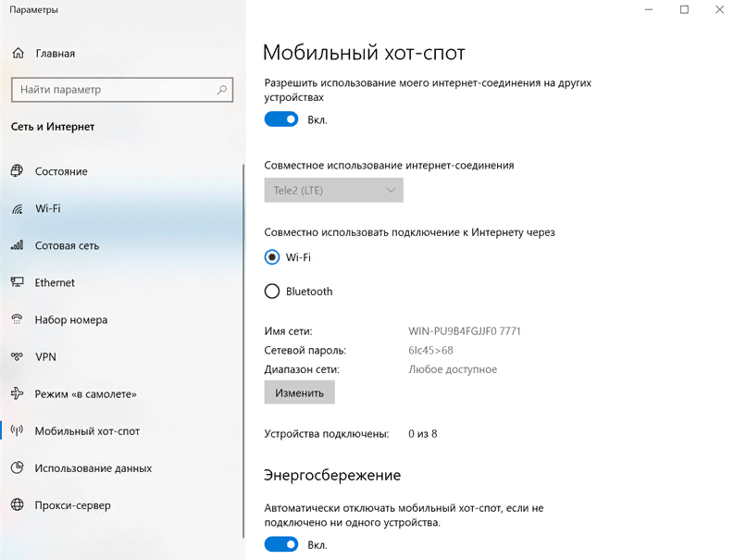Viewport: 734px width, 560px height.
Task: Click network name WIN-PU9B4FGJJF0 7771
Action: pyautogui.click(x=465, y=331)
